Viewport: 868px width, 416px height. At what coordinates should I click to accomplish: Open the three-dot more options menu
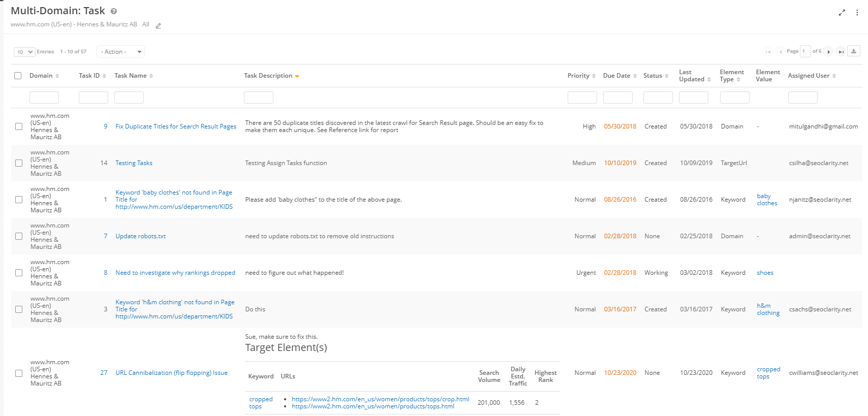tap(857, 13)
